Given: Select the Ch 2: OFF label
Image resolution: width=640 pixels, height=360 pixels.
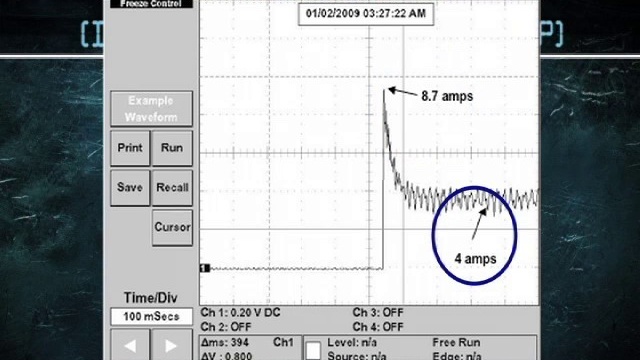Looking at the screenshot, I should 226,327.
